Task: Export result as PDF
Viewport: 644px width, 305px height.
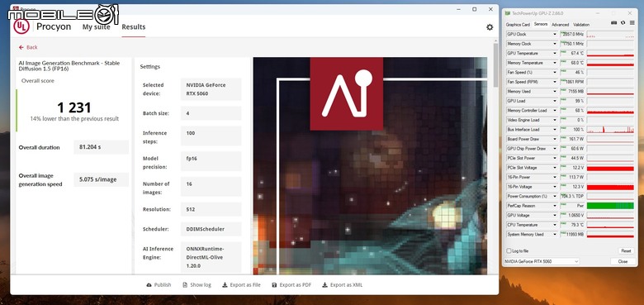Action: coord(291,285)
